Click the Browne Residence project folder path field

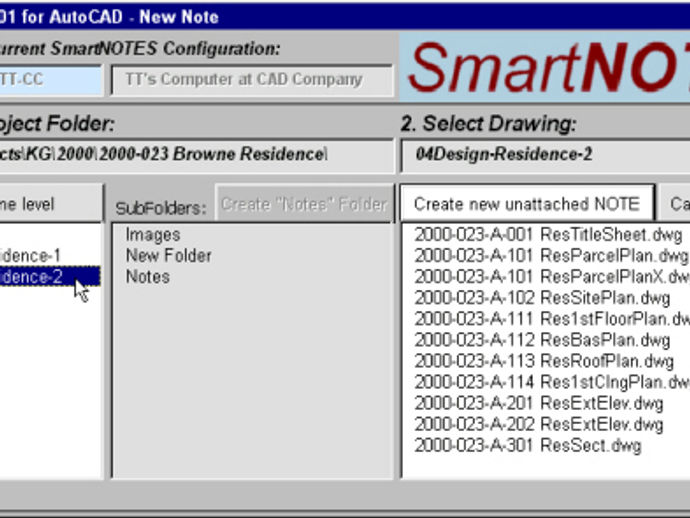pyautogui.click(x=196, y=155)
